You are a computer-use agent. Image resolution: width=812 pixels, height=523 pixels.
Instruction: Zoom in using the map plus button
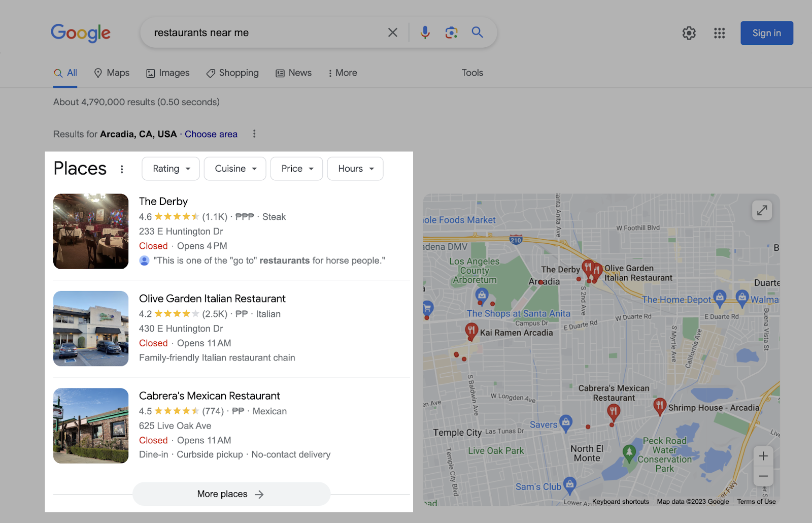[763, 455]
